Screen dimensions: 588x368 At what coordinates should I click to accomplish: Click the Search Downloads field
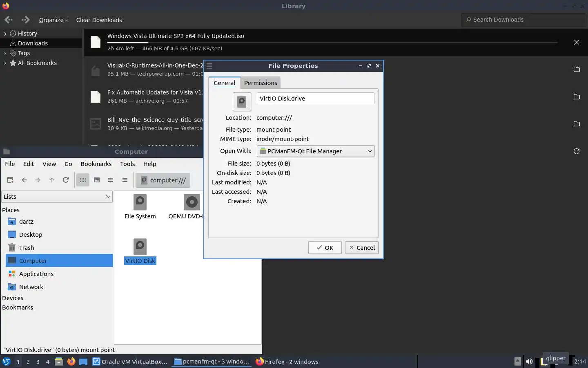tap(524, 20)
